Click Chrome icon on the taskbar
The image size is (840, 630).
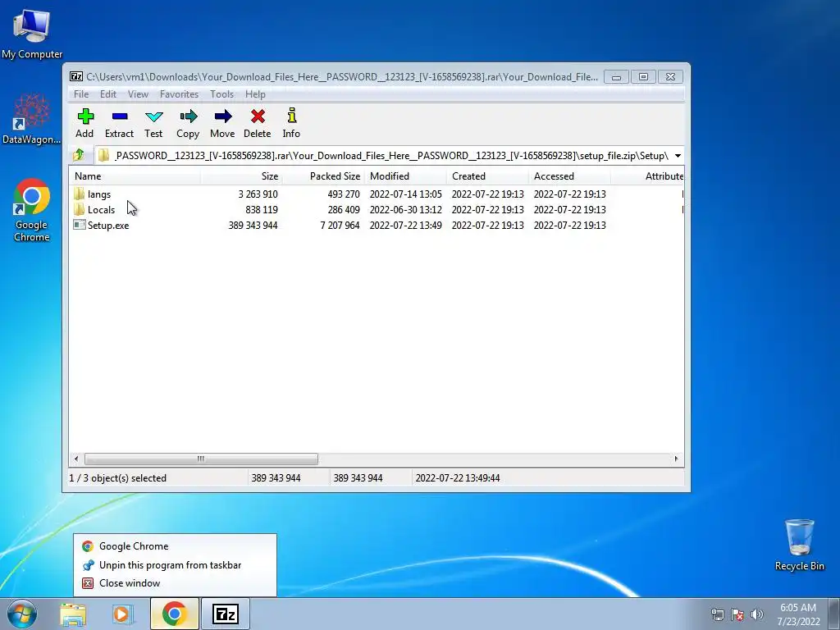174,614
